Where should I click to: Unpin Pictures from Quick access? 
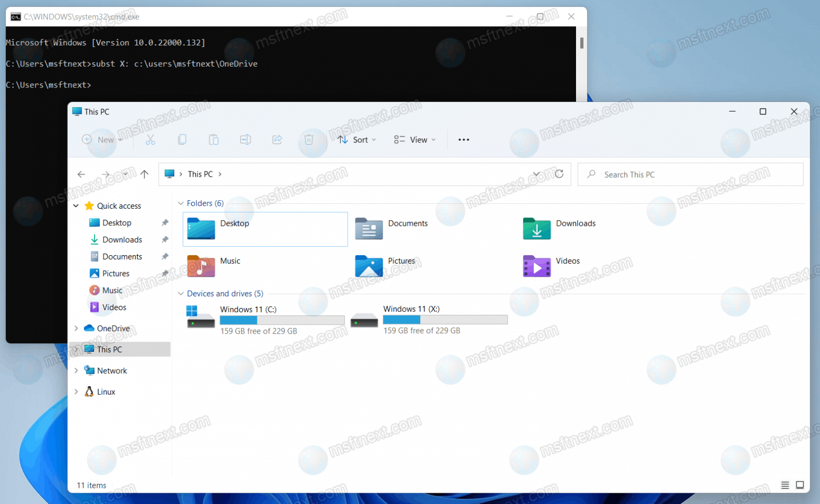point(165,273)
